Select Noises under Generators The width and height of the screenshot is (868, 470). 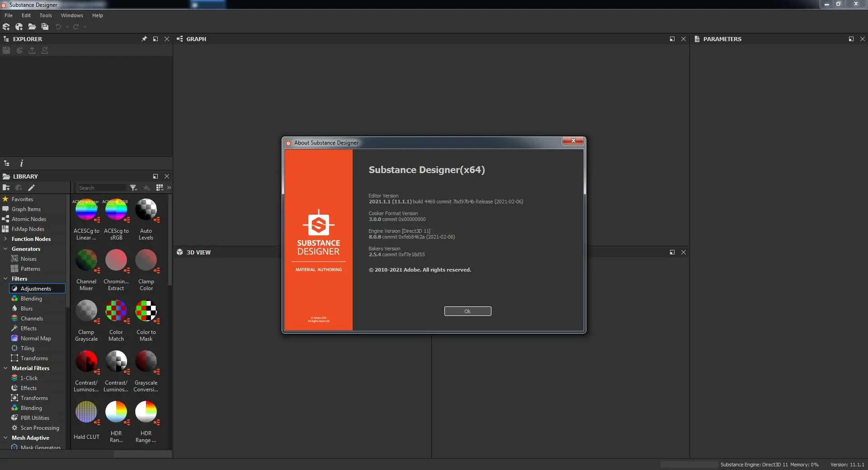point(28,259)
